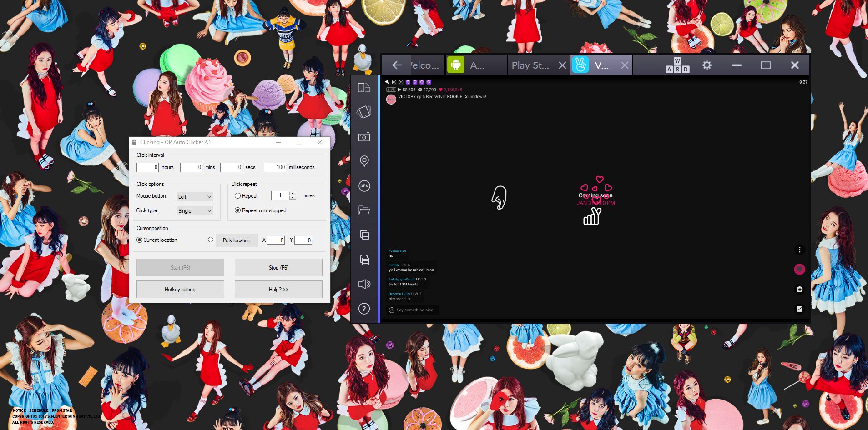Image resolution: width=868 pixels, height=430 pixels.
Task: Click the mouse icon in the Auto Clicker title bar
Action: (134, 142)
